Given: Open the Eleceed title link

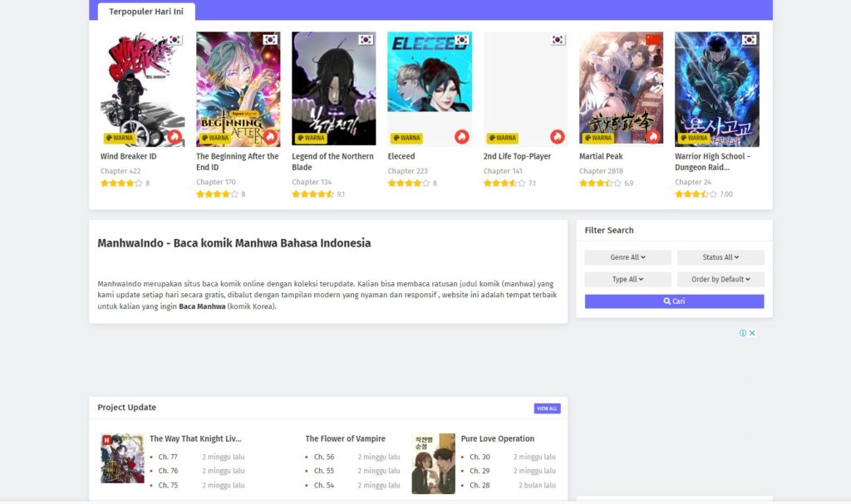Looking at the screenshot, I should click(401, 156).
